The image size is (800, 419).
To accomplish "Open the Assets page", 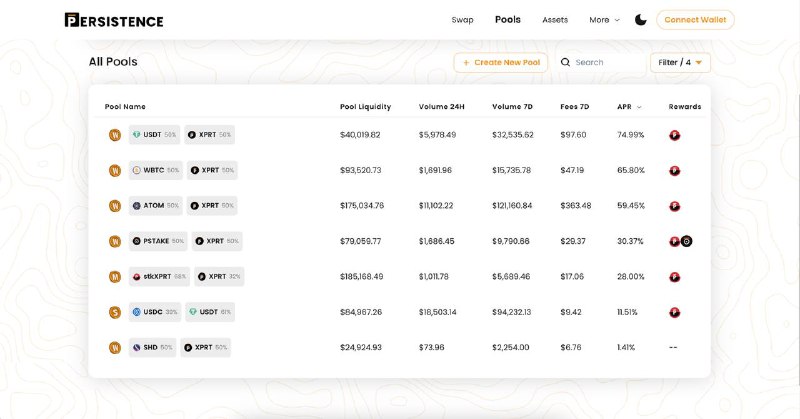I will pyautogui.click(x=555, y=20).
